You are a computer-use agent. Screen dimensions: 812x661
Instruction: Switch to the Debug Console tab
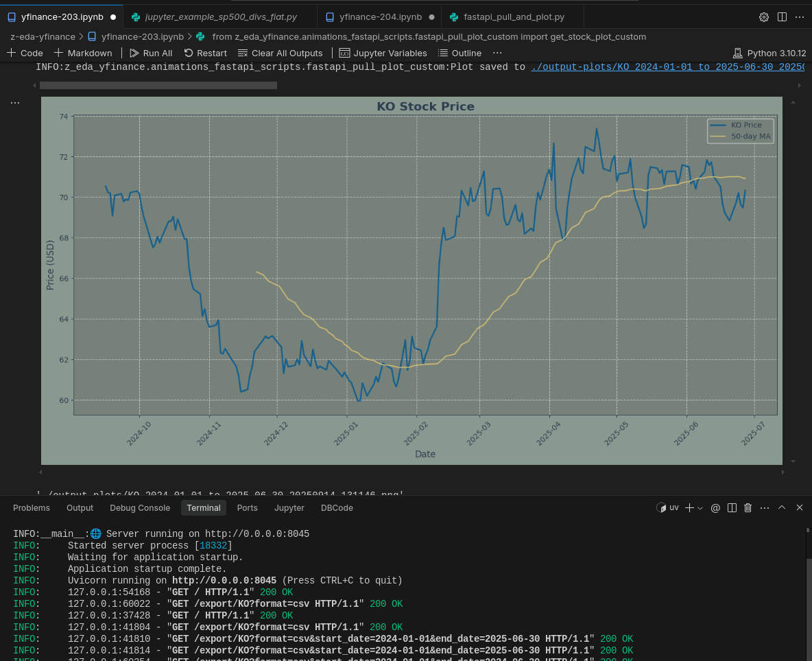click(140, 508)
